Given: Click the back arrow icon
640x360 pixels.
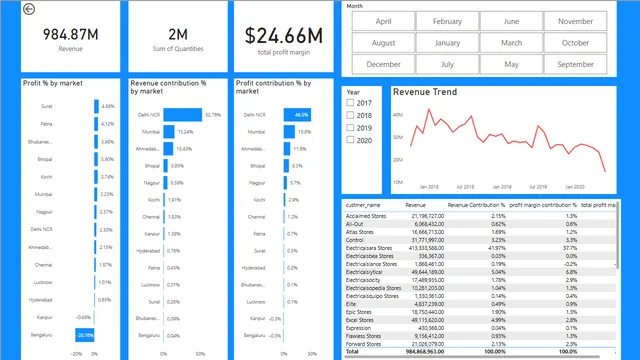Looking at the screenshot, I should 29,9.
